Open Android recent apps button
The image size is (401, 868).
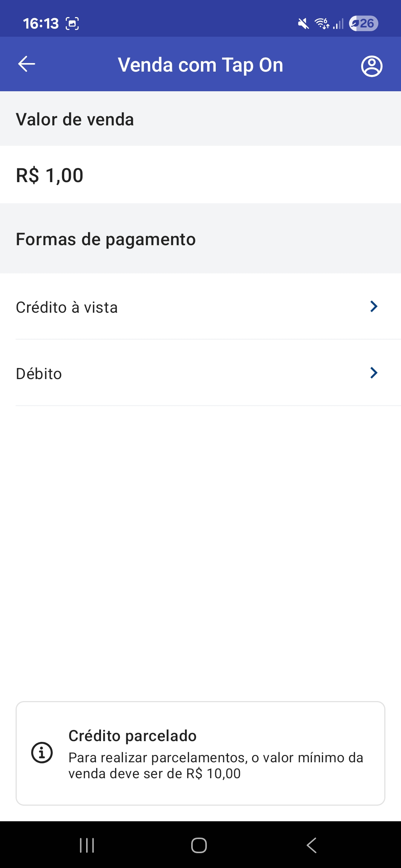point(87,845)
